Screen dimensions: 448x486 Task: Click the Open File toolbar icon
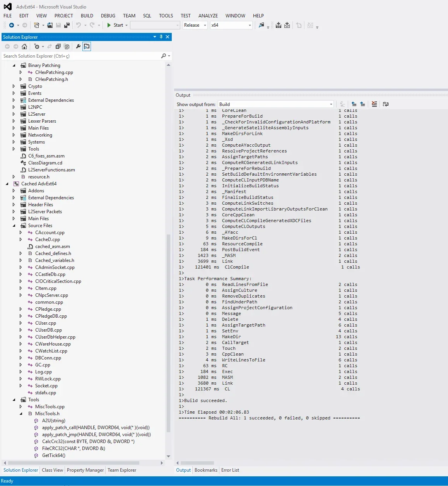[50, 25]
